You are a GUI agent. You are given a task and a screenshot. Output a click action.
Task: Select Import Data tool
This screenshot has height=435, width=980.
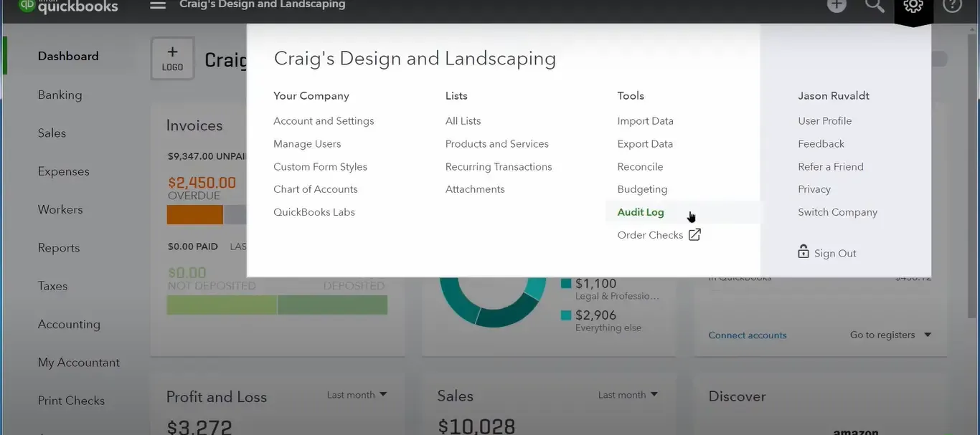click(x=646, y=121)
